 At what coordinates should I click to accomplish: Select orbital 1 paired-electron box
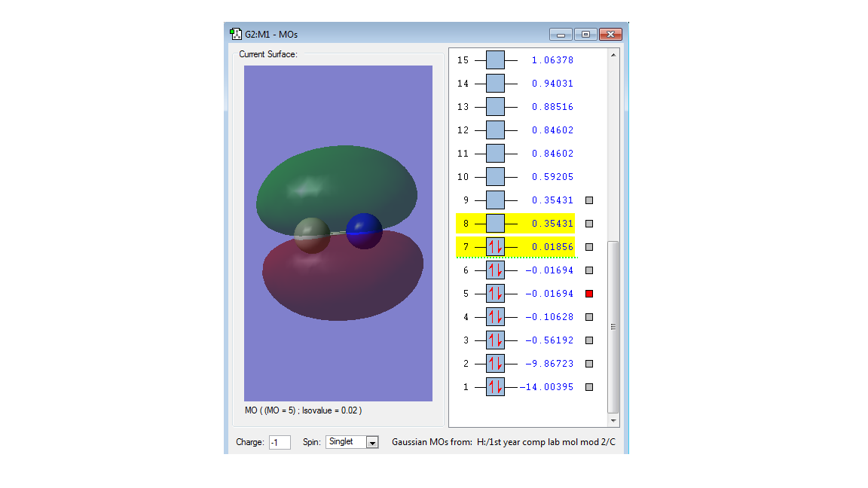pos(495,387)
